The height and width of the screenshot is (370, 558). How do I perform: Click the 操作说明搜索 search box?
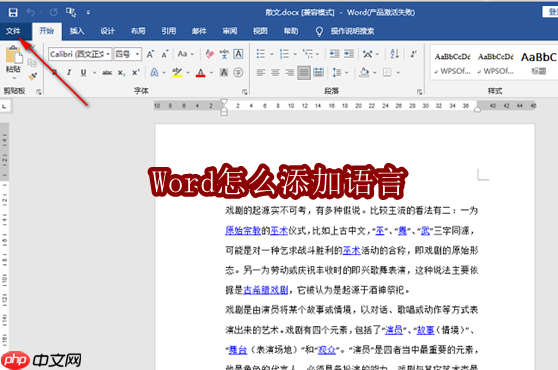point(352,31)
